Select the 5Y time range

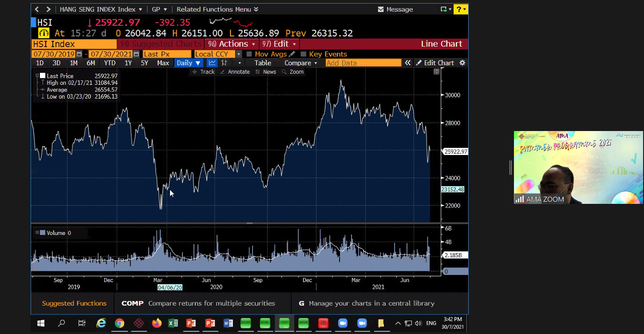pos(144,63)
